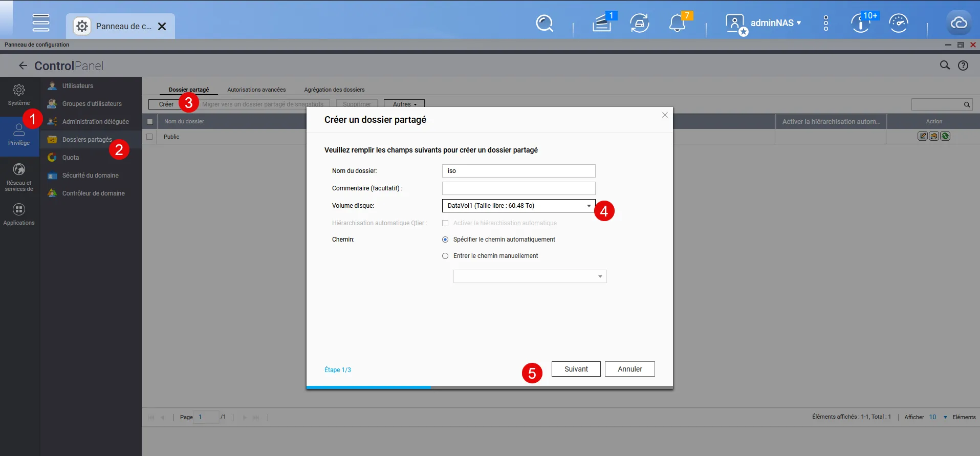Viewport: 980px width, 456px height.
Task: Select 'Entrer le chemin manuellement' radio option
Action: [x=445, y=256]
